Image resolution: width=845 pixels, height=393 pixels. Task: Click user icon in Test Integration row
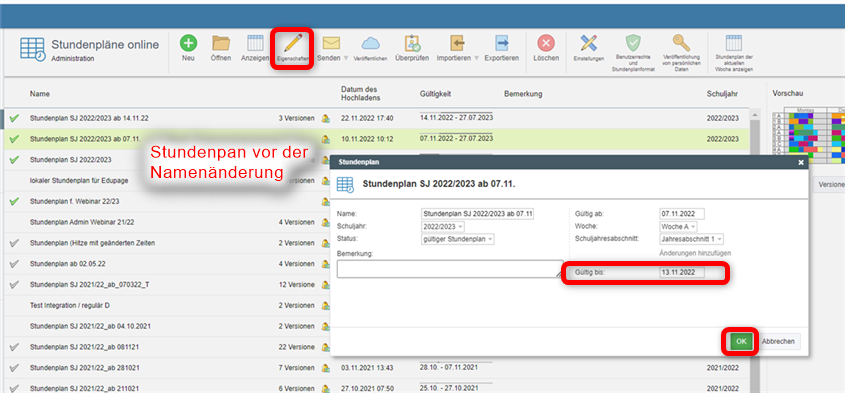point(325,306)
